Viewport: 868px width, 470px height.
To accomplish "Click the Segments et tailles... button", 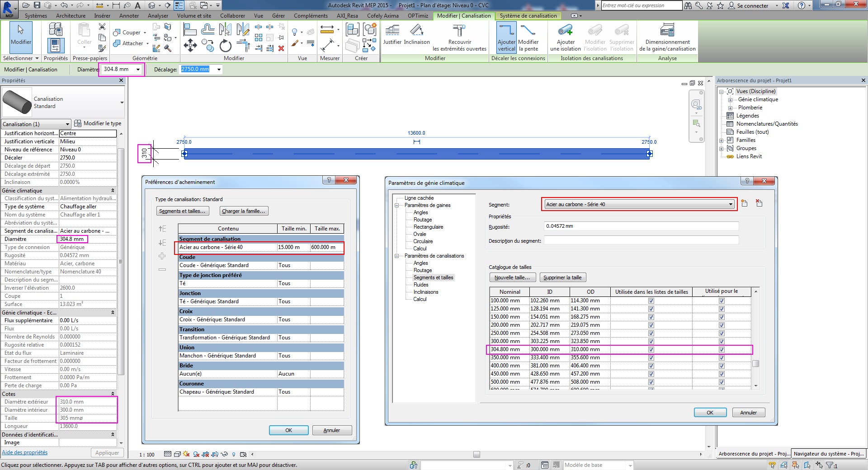I will tap(182, 211).
